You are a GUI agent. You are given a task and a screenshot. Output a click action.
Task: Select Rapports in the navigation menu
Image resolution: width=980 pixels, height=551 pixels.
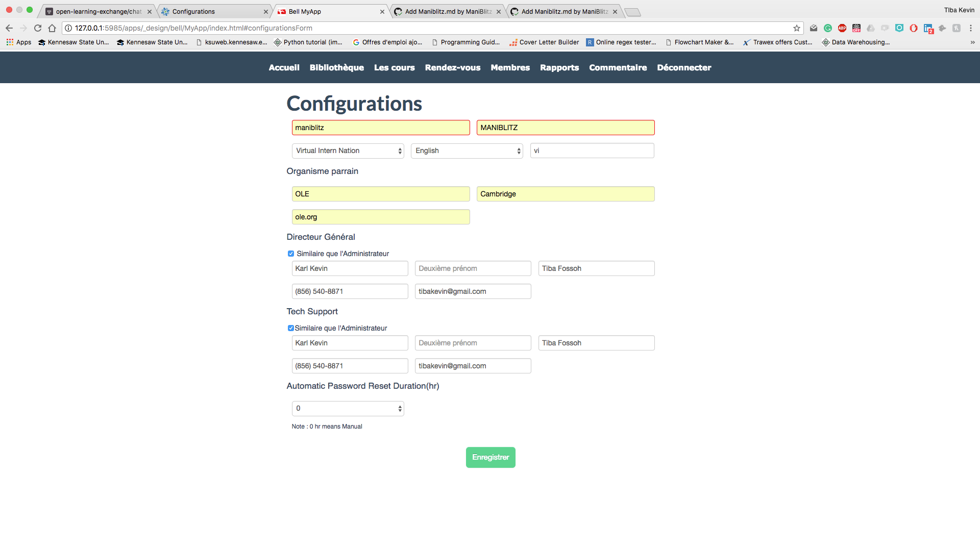(x=559, y=67)
